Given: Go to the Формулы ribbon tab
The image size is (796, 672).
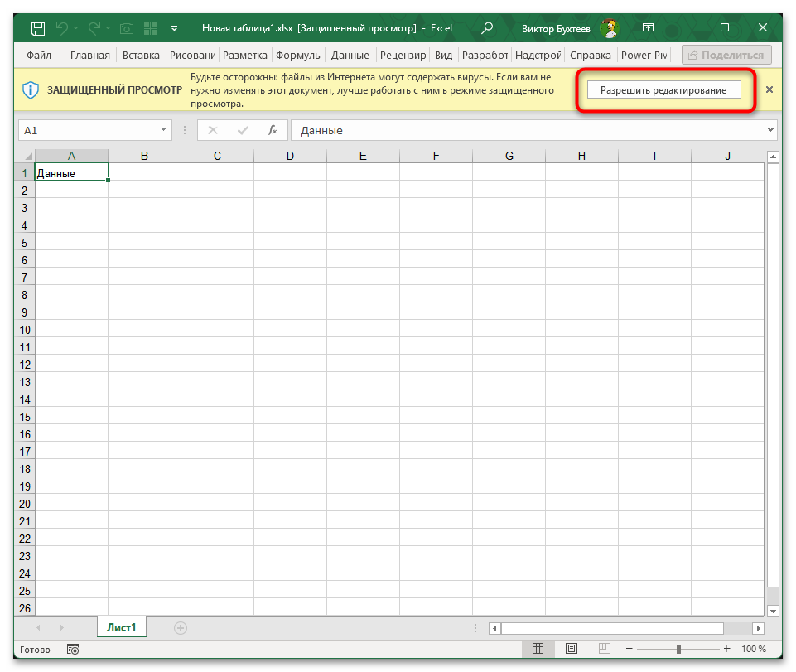Looking at the screenshot, I should 299,55.
